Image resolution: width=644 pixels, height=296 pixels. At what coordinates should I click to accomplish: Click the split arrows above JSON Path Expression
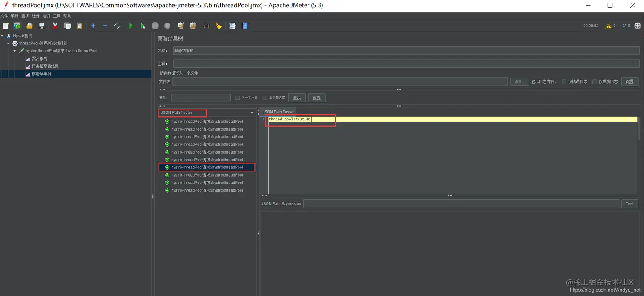tap(264, 196)
